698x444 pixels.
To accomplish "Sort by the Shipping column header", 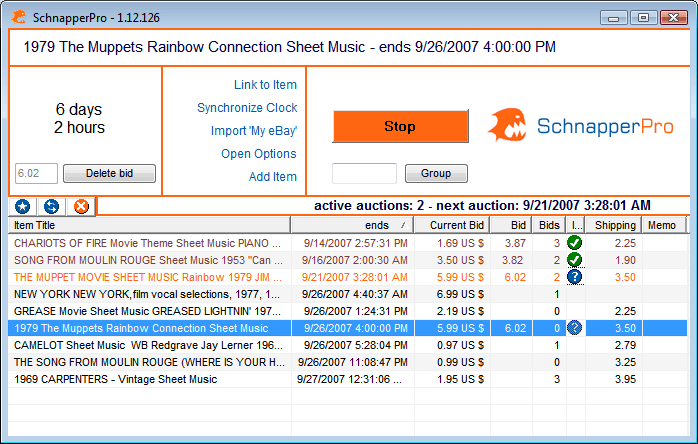I will click(x=613, y=225).
